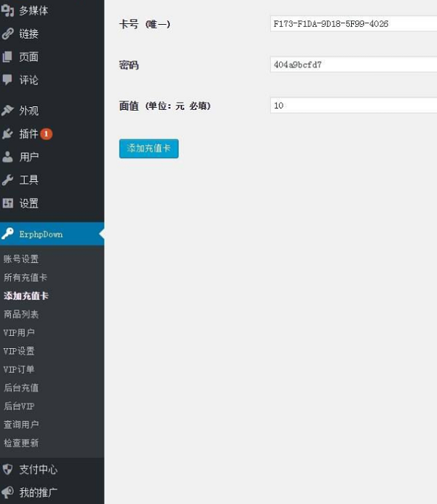The image size is (437, 504).
Task: Click the Links (链接) chain icon
Action: (x=7, y=34)
